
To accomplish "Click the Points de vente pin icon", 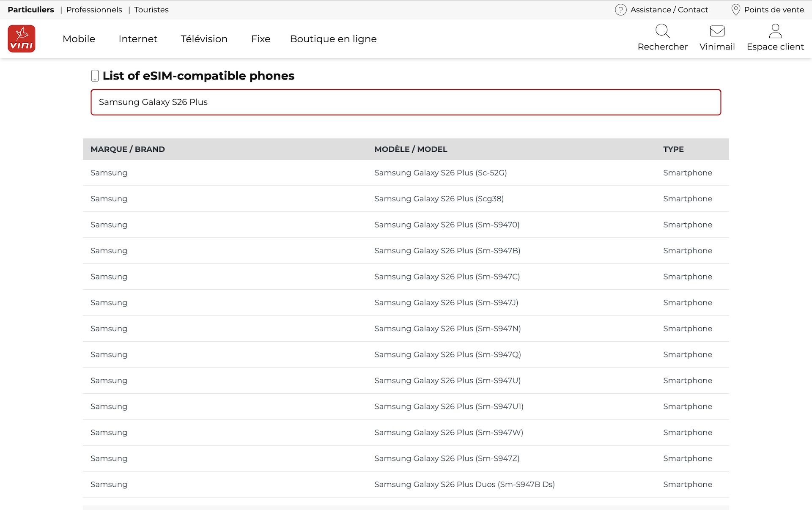I will tap(735, 10).
